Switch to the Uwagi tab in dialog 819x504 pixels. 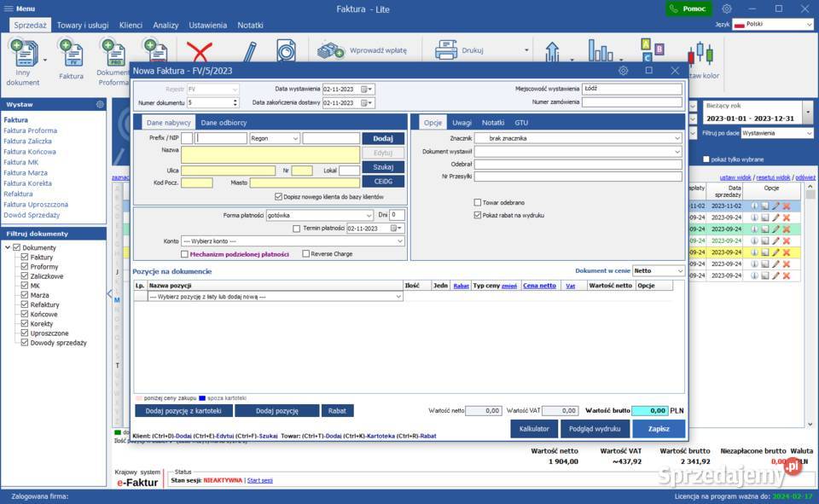coord(462,123)
